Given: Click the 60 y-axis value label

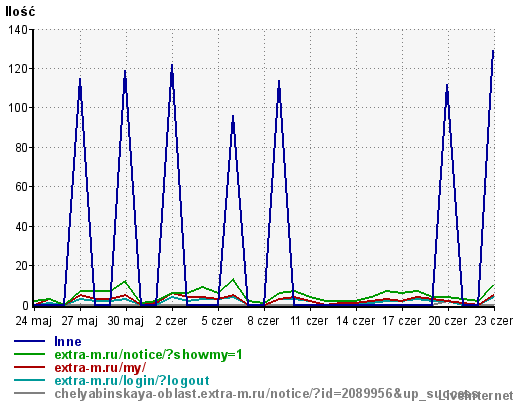Looking at the screenshot, I should [22, 187].
